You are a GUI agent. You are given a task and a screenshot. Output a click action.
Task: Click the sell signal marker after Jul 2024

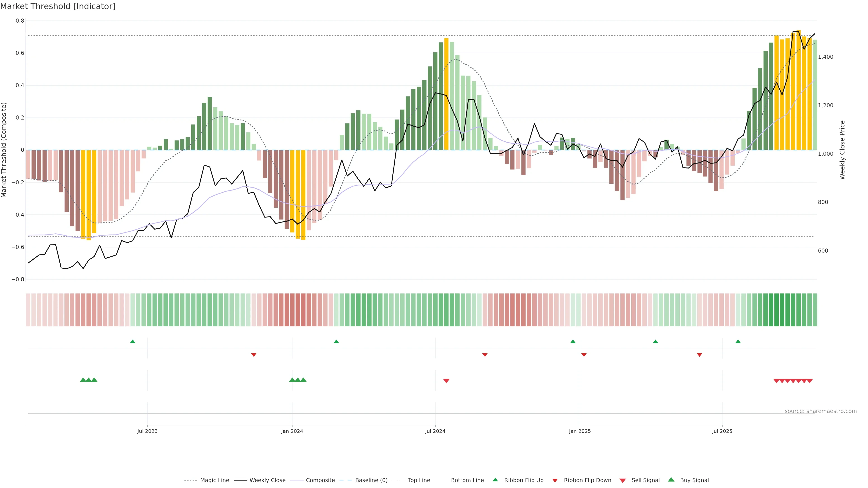(446, 381)
